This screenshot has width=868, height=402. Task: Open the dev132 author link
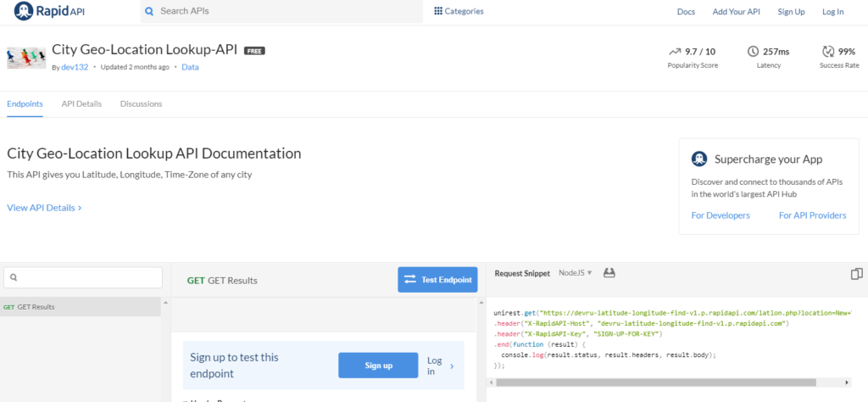75,67
